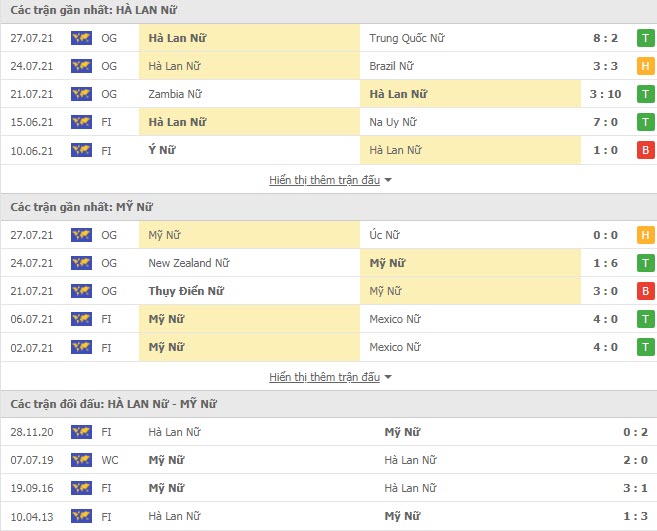657x531 pixels.
Task: Click dropdown arrow under Hà Lan Nữ matches
Action: [388, 180]
